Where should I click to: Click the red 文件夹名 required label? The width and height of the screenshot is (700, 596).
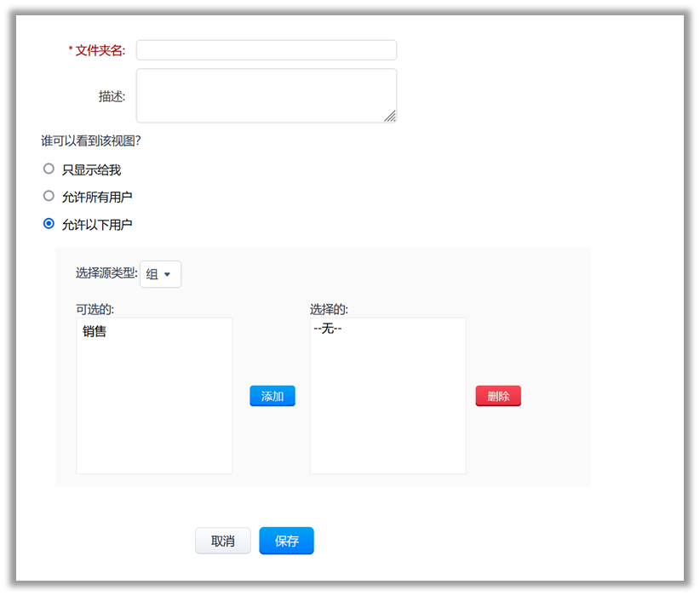click(x=99, y=51)
